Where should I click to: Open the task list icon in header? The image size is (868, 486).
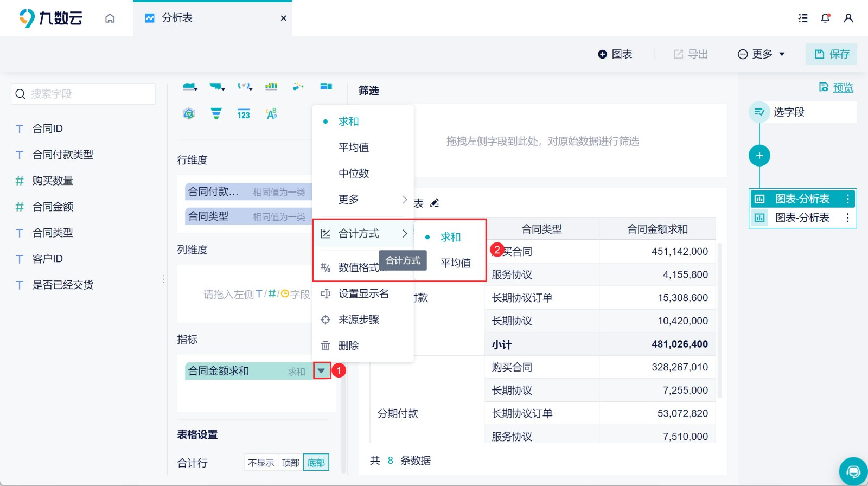[x=803, y=18]
